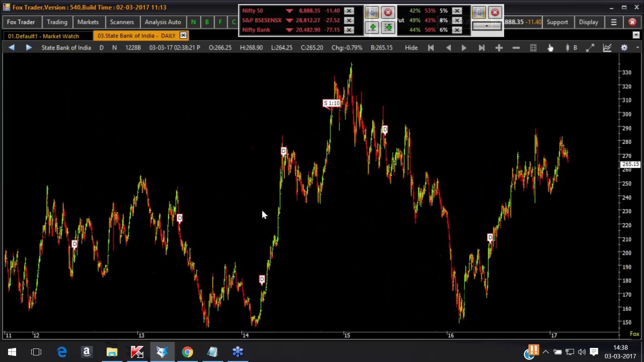Click Fox Trader icon on taskbar

(x=162, y=352)
